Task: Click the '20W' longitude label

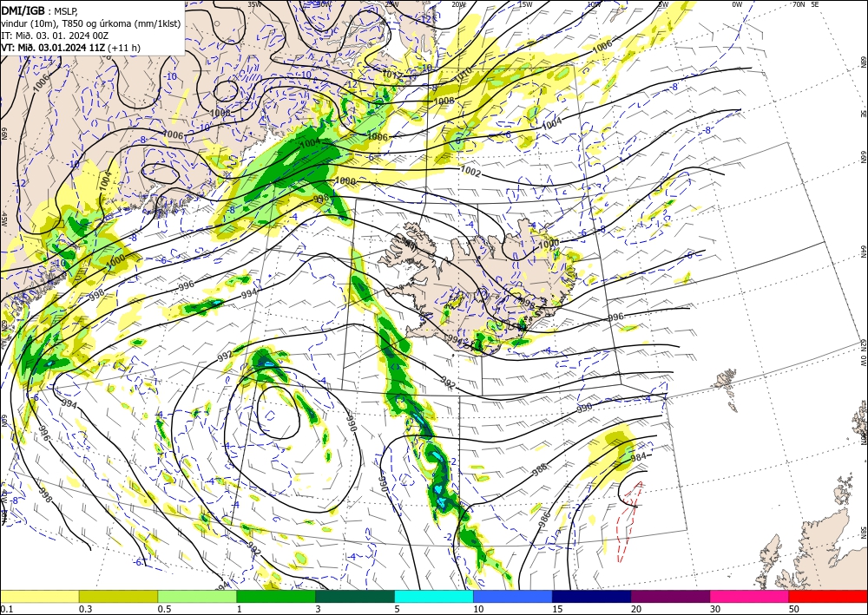Action: click(x=458, y=4)
